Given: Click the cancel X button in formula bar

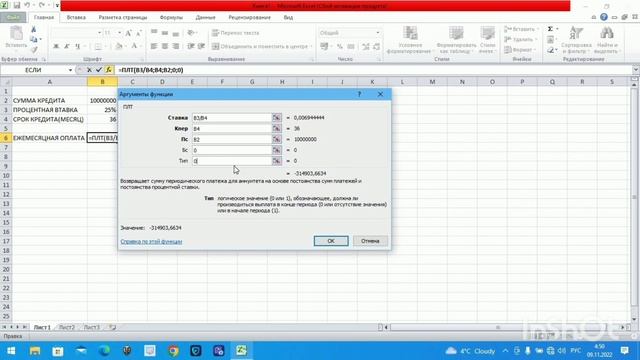Looking at the screenshot, I should pos(89,70).
